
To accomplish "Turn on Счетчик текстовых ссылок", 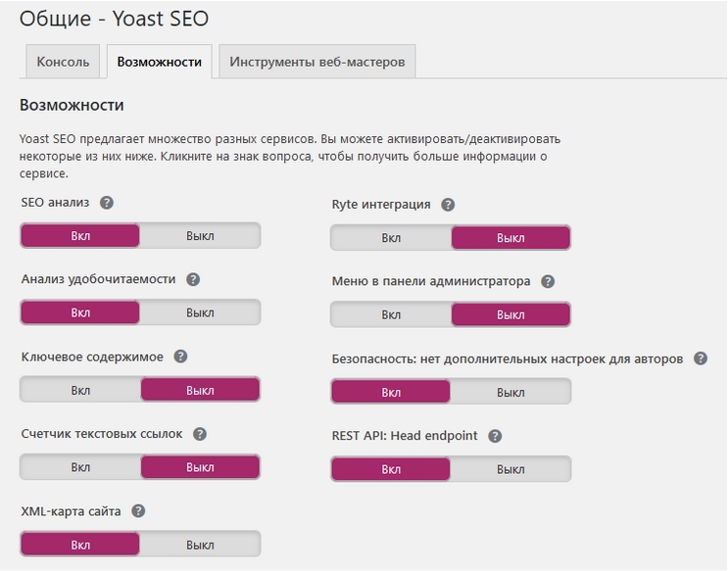I will [x=80, y=467].
